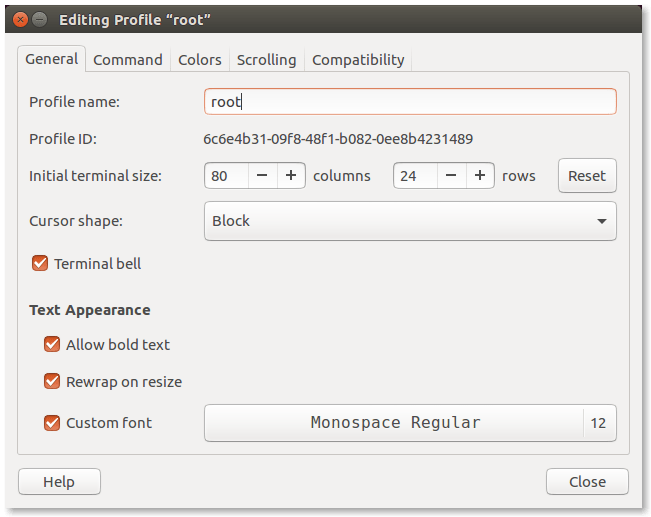Decrease columns with the minus button
The image size is (651, 517).
[x=262, y=176]
